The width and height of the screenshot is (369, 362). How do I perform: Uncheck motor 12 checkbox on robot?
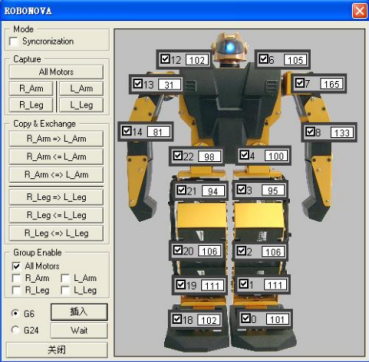point(165,59)
